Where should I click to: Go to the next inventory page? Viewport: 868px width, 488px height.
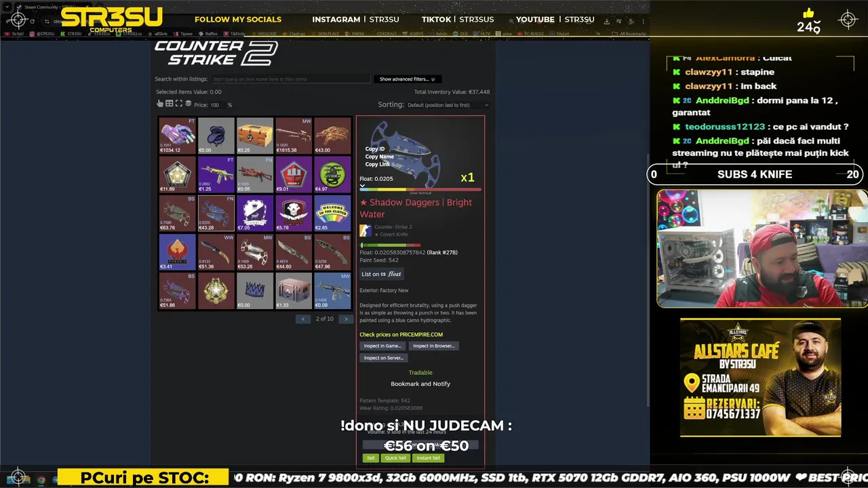point(346,319)
